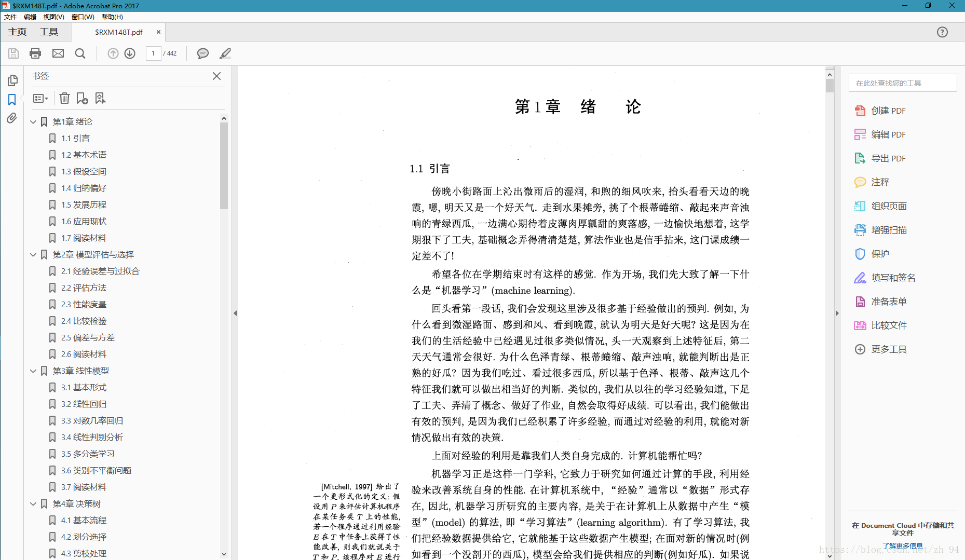Open 组织页面 organize pages tool
This screenshot has height=560, width=965.
click(x=881, y=206)
